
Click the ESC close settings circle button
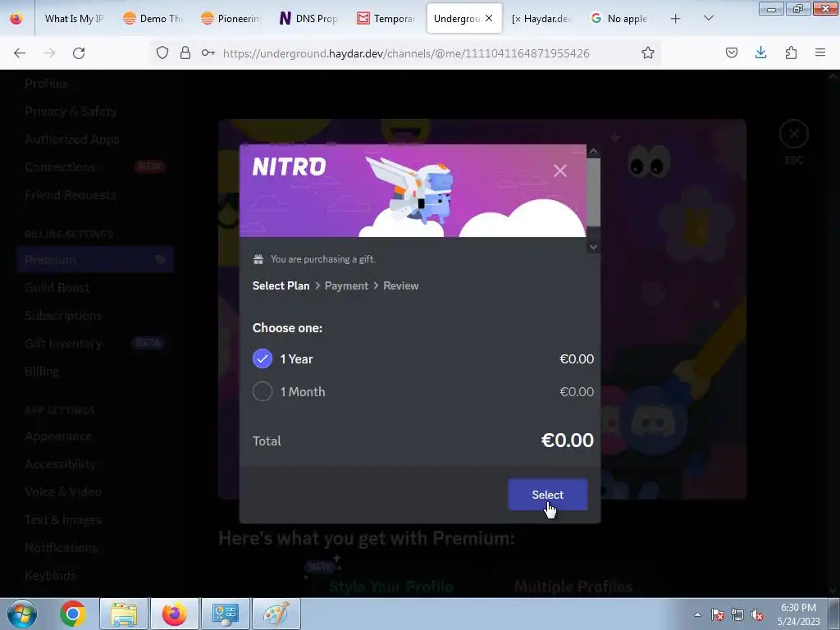(x=793, y=134)
